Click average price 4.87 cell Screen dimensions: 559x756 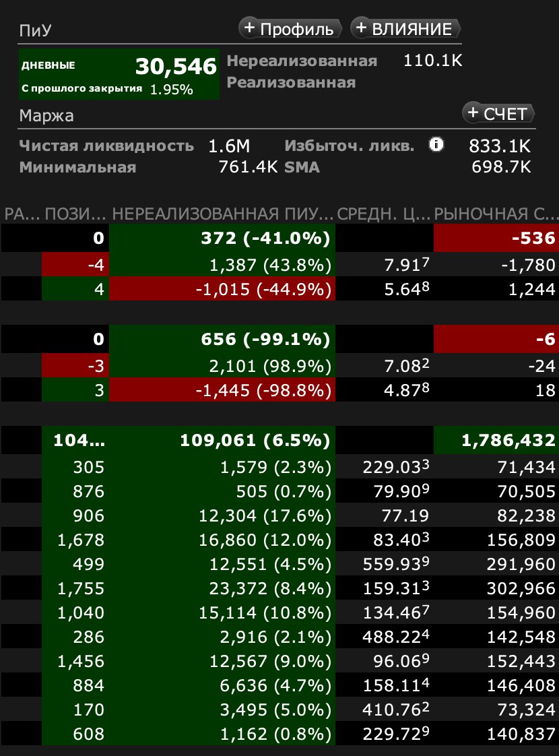(x=385, y=389)
